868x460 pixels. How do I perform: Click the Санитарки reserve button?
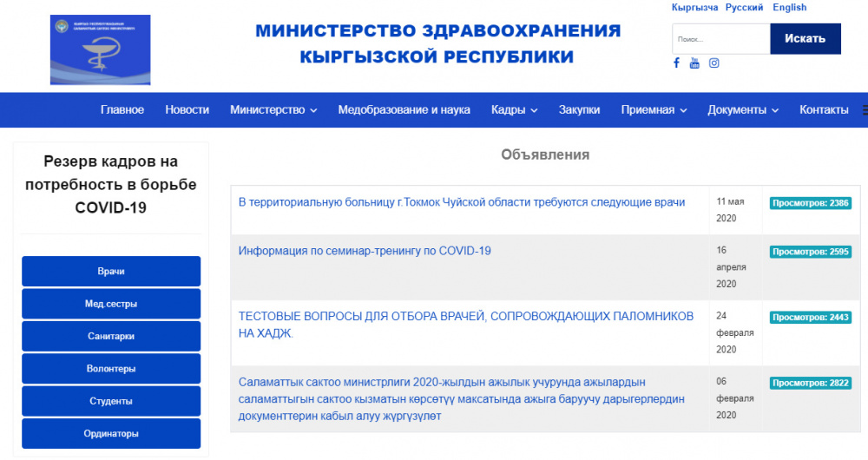coord(111,336)
